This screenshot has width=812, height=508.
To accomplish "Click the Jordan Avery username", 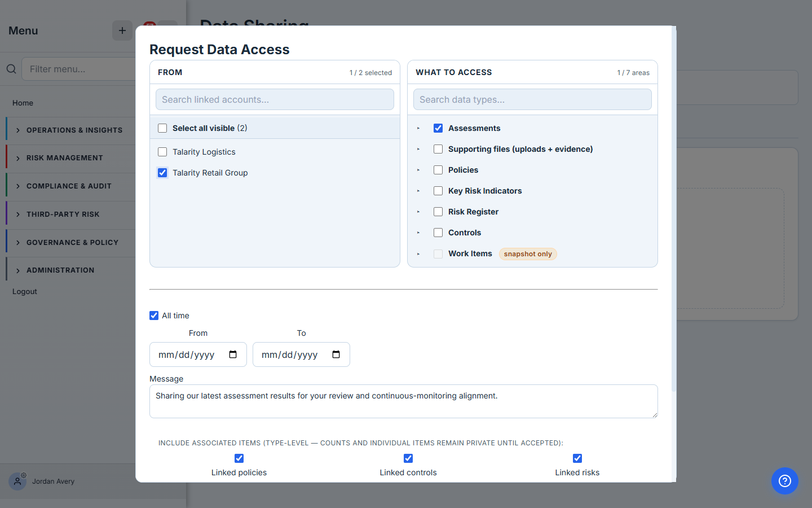I will point(53,481).
